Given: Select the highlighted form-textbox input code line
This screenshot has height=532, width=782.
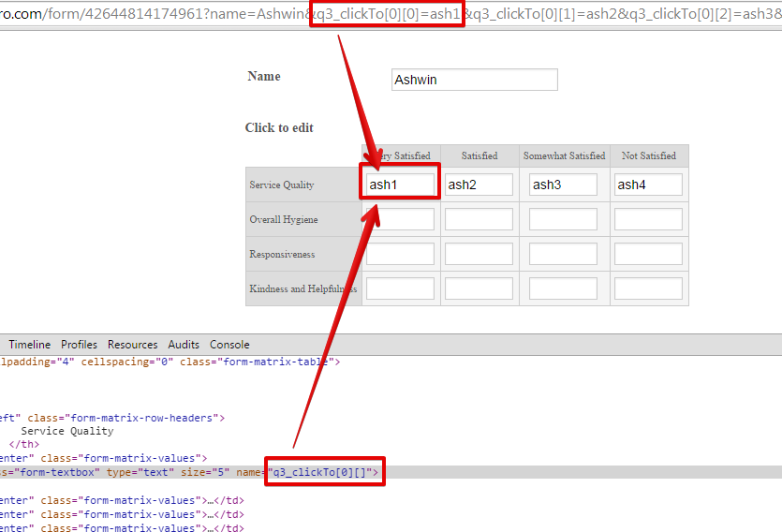Looking at the screenshot, I should pos(140,473).
